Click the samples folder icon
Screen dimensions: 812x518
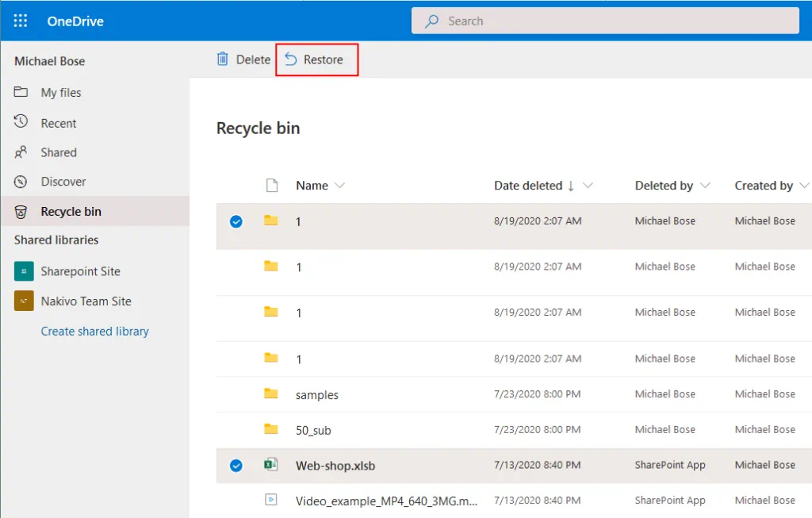click(x=271, y=394)
